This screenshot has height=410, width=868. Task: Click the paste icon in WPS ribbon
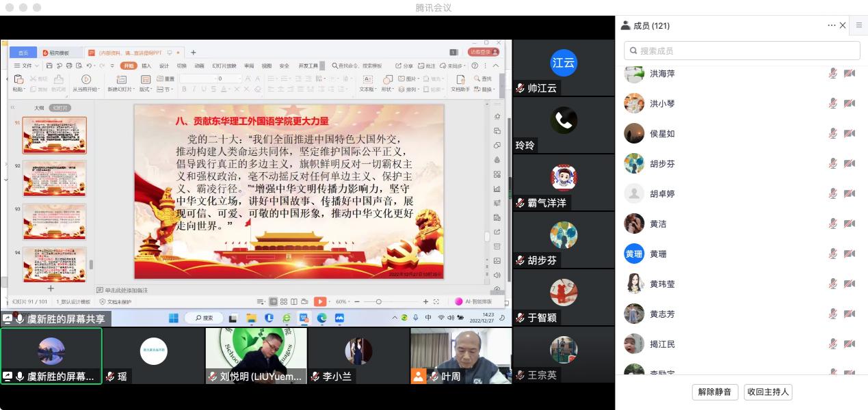[18, 79]
